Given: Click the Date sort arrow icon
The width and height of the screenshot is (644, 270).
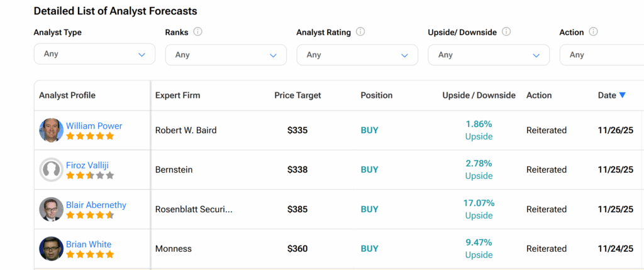Looking at the screenshot, I should 623,95.
